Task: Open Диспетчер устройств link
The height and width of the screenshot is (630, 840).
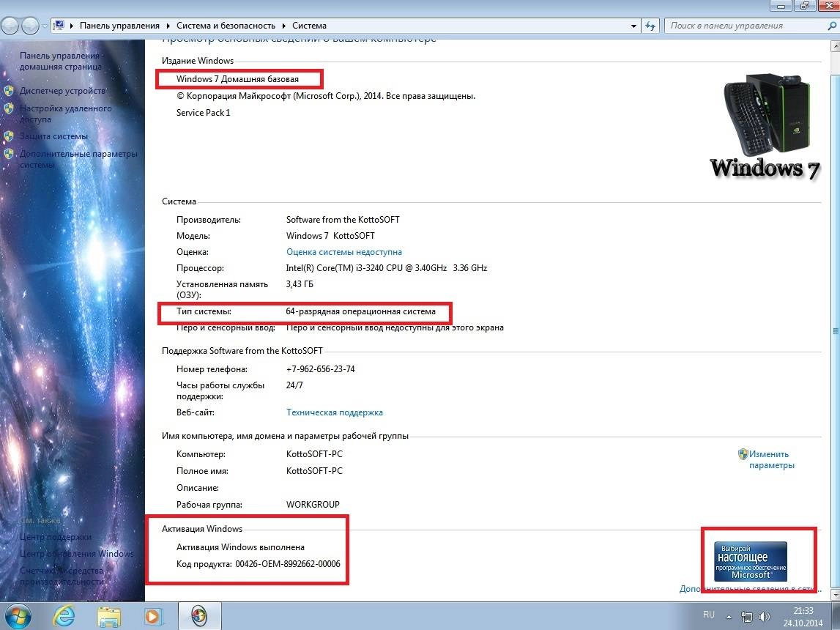Action: [x=62, y=91]
